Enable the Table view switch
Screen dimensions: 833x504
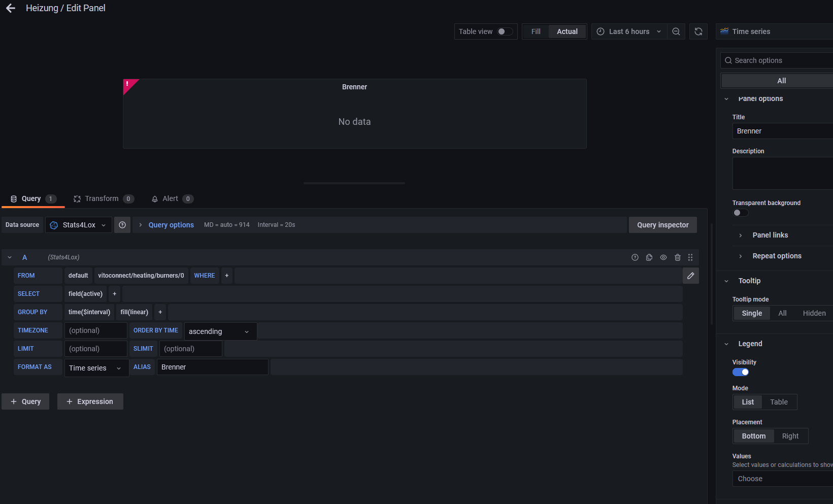505,31
